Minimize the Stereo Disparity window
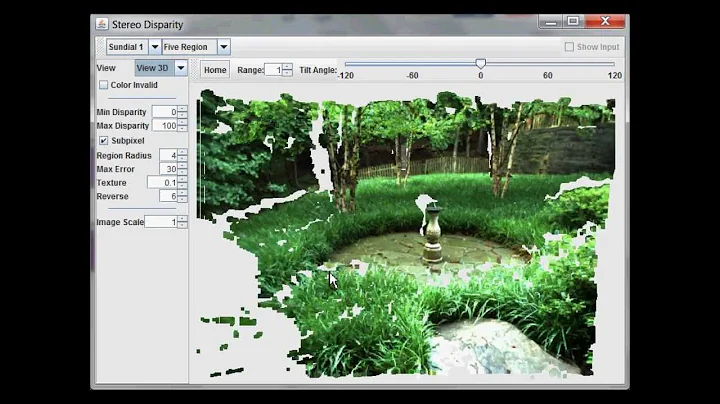The height and width of the screenshot is (404, 720). point(551,22)
